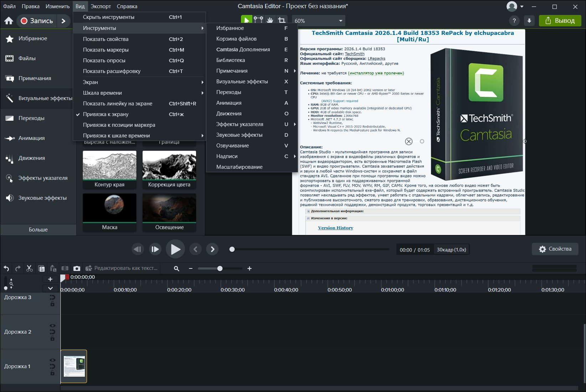Image resolution: width=586 pixels, height=392 pixels.
Task: Open the Экспорт menu
Action: pos(101,6)
